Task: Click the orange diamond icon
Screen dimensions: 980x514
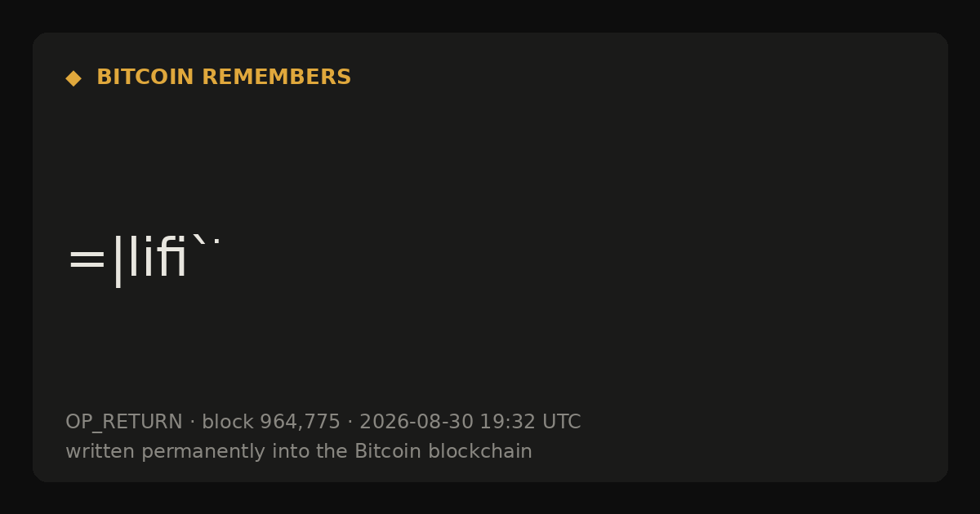Action: [73, 78]
